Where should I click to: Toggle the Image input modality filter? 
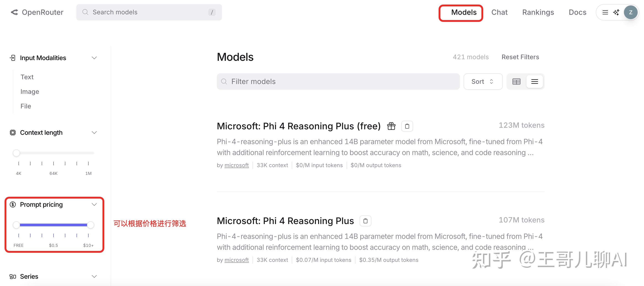click(30, 92)
